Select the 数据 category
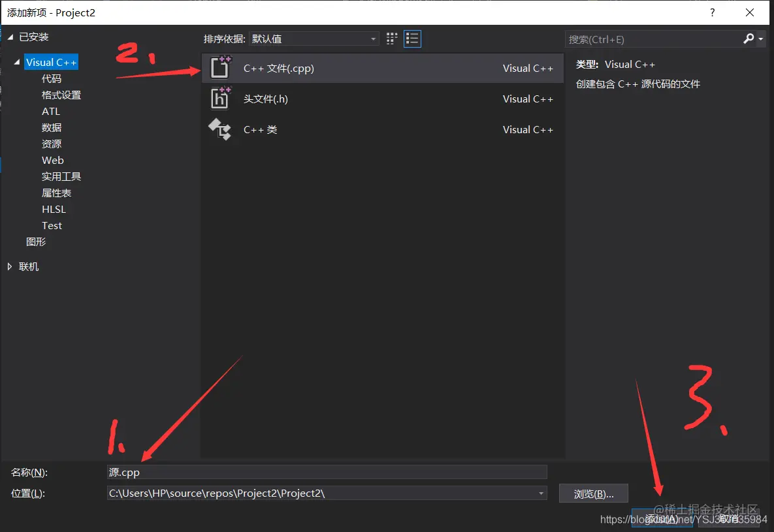Image resolution: width=774 pixels, height=532 pixels. (52, 127)
